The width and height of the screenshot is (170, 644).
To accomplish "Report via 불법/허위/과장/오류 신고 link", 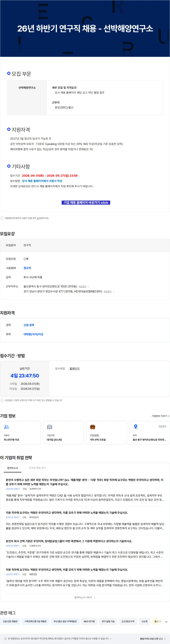I will coord(153,639).
